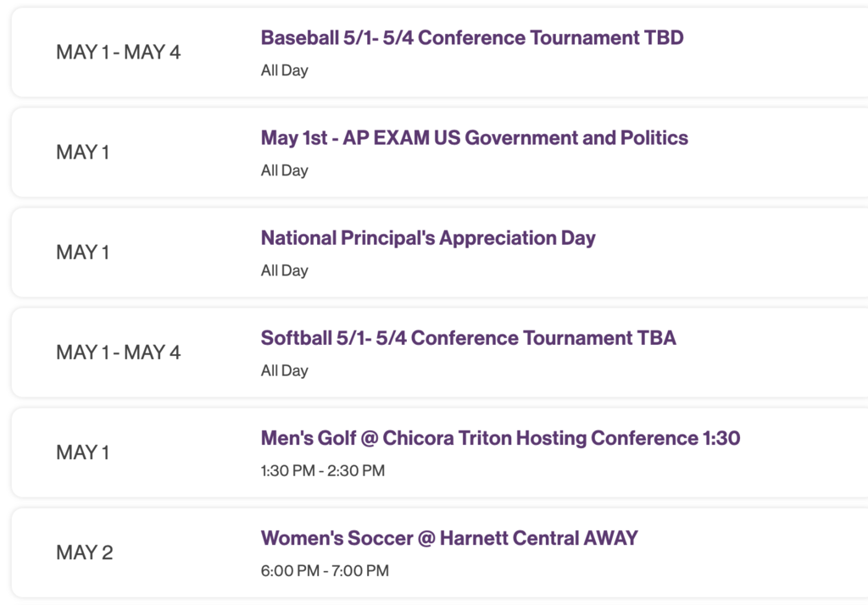
Task: Select the Baseball Tournament event card
Action: click(434, 52)
